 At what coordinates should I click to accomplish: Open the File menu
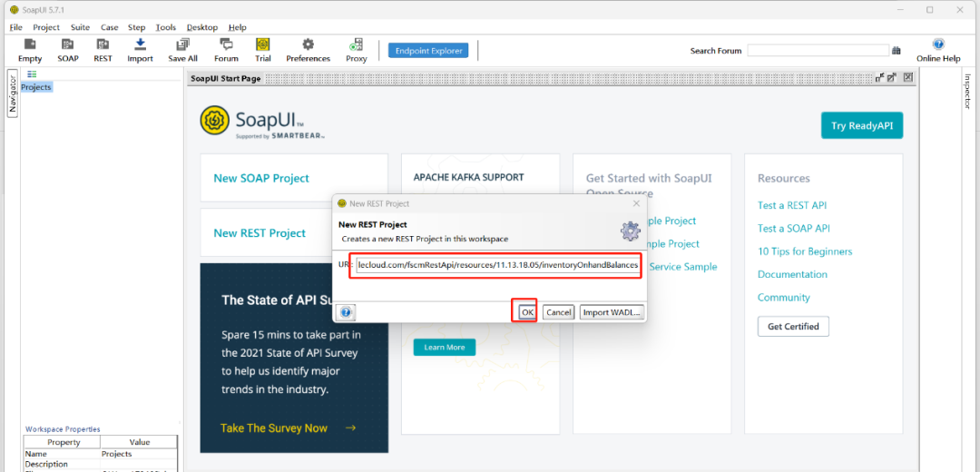15,27
